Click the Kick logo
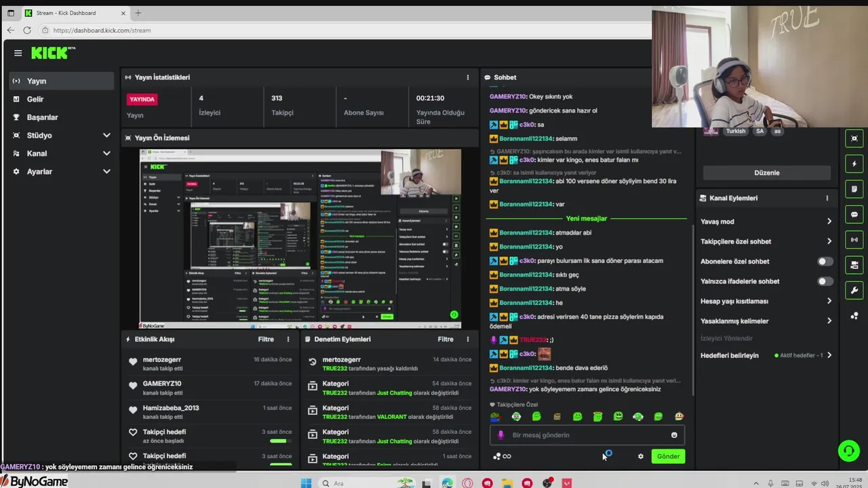 click(53, 53)
